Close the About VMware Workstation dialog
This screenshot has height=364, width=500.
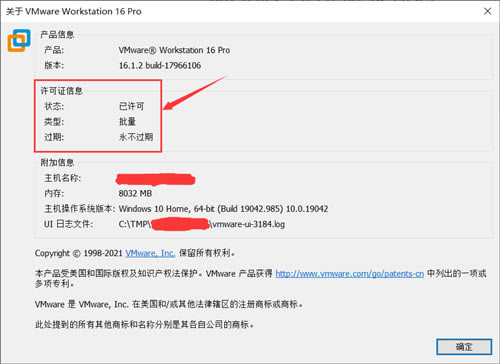click(x=487, y=11)
